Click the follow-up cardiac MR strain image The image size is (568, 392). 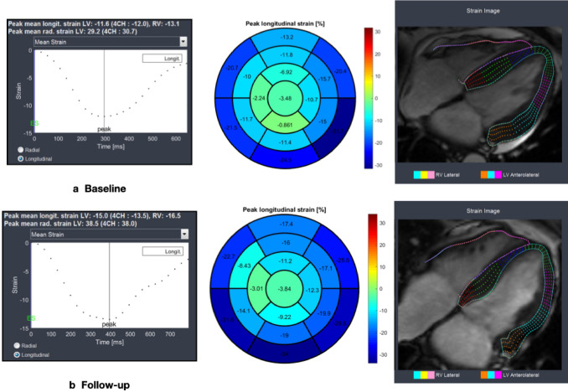click(x=479, y=294)
